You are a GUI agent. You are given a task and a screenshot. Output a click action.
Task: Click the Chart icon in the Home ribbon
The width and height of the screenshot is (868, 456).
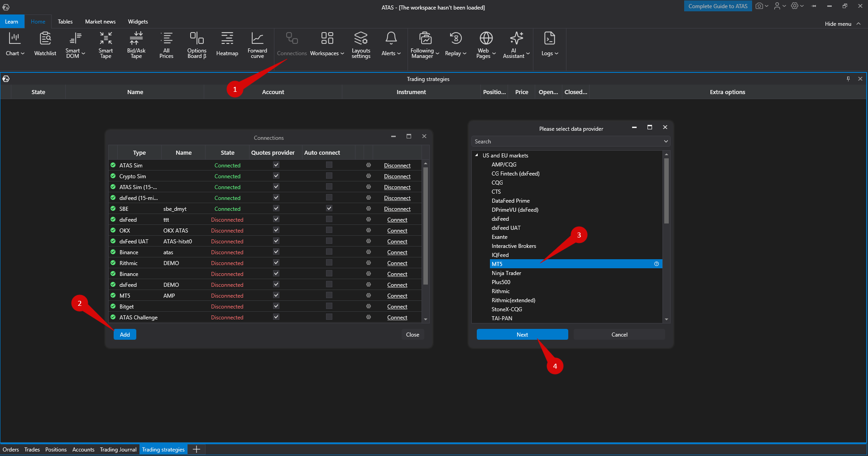coord(14,38)
